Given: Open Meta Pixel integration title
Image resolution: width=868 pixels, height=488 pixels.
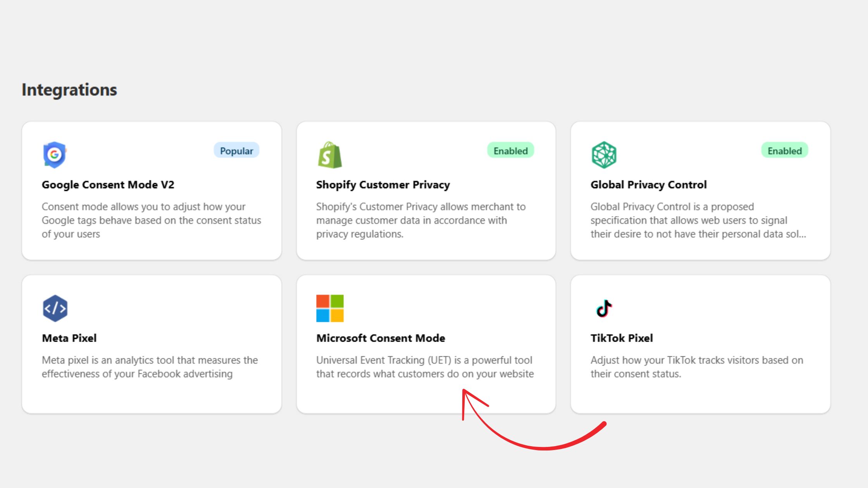Looking at the screenshot, I should pyautogui.click(x=69, y=338).
